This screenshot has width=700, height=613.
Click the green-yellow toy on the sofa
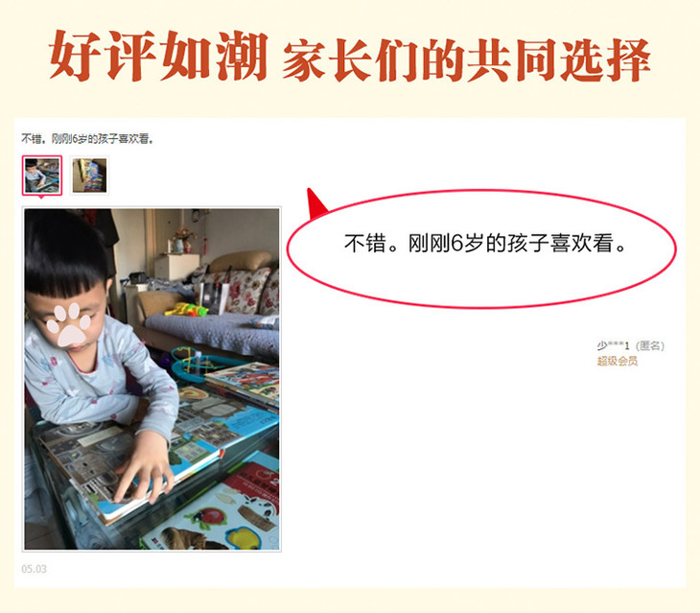187,309
